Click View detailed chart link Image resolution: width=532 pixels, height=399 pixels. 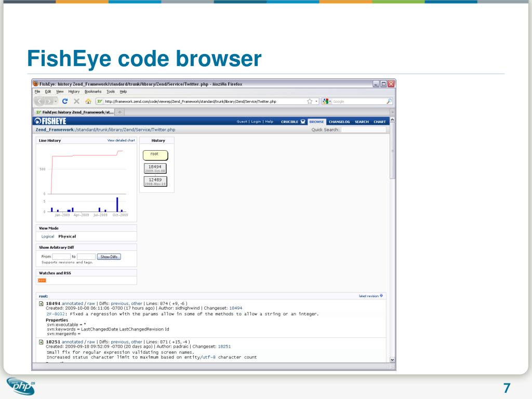121,140
